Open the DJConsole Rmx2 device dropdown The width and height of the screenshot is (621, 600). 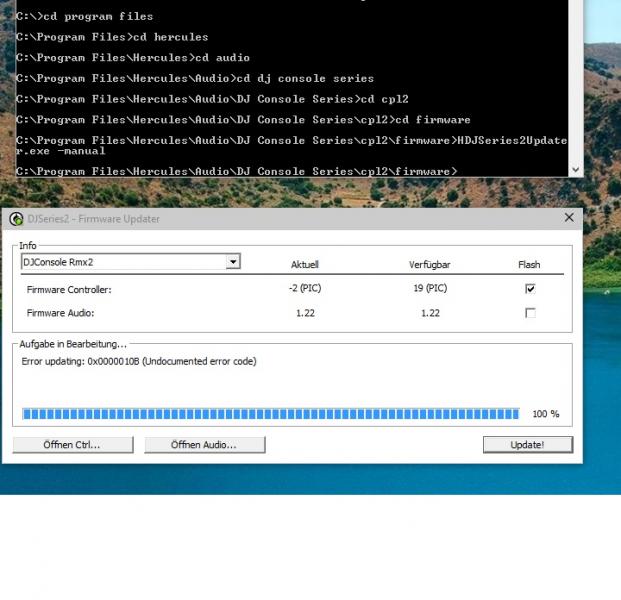(x=233, y=262)
